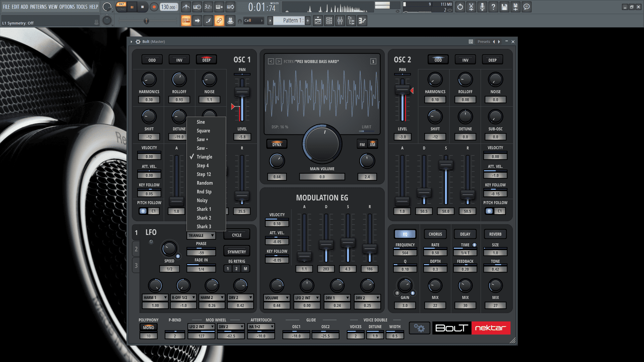Click the floppy disk save icon
This screenshot has height=362, width=644.
coord(504,7)
